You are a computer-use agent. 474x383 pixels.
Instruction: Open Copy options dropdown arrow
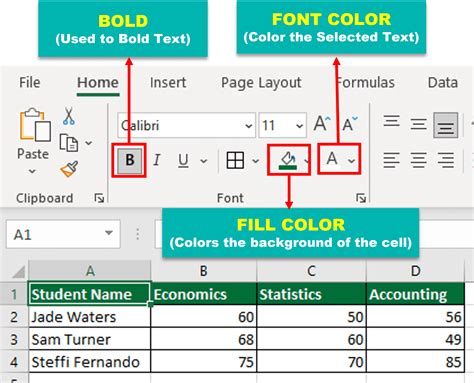[88, 143]
